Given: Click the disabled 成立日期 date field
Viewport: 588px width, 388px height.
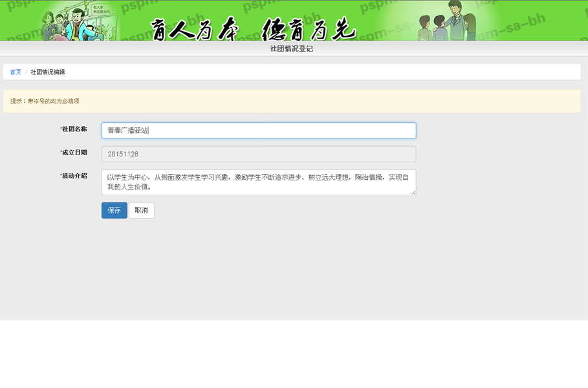Looking at the screenshot, I should click(259, 154).
